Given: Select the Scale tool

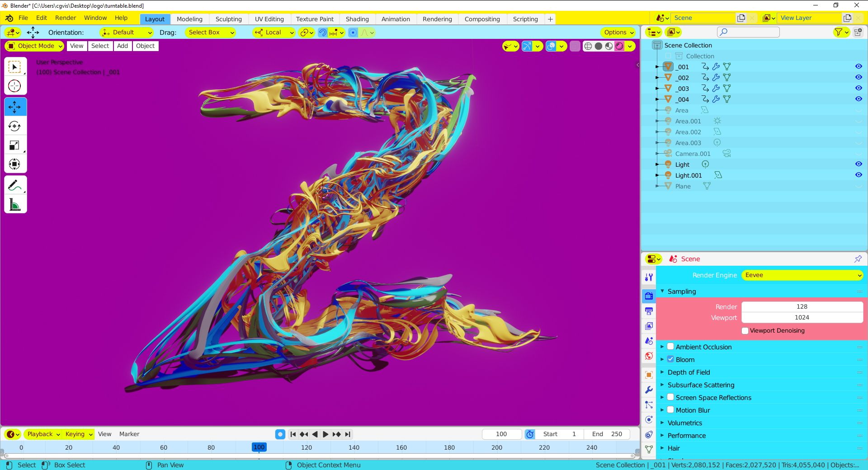Looking at the screenshot, I should (14, 145).
